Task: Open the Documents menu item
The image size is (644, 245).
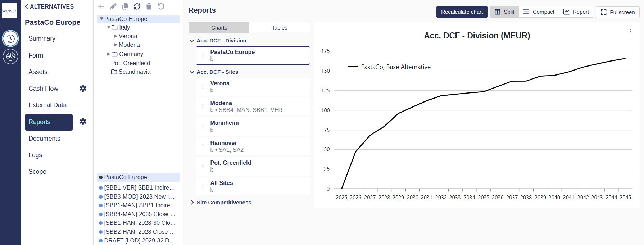Action: pos(44,139)
